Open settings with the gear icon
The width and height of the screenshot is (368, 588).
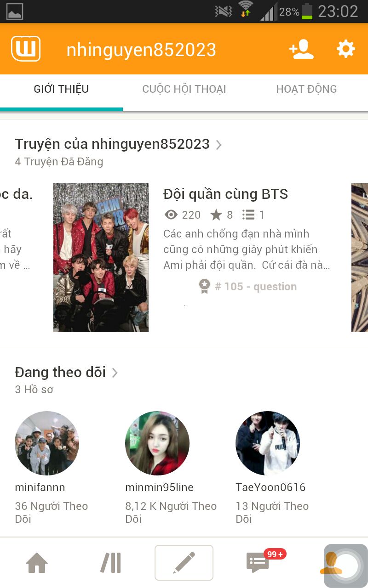click(x=346, y=49)
